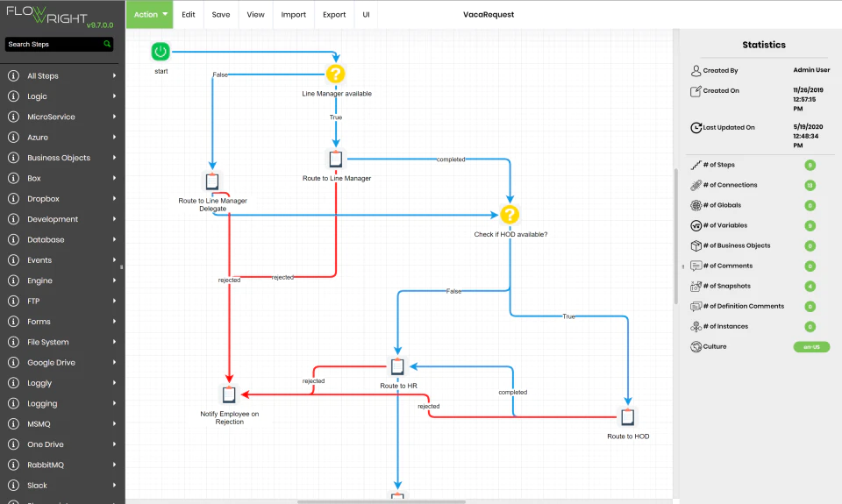Click the en-US culture badge

tap(811, 347)
